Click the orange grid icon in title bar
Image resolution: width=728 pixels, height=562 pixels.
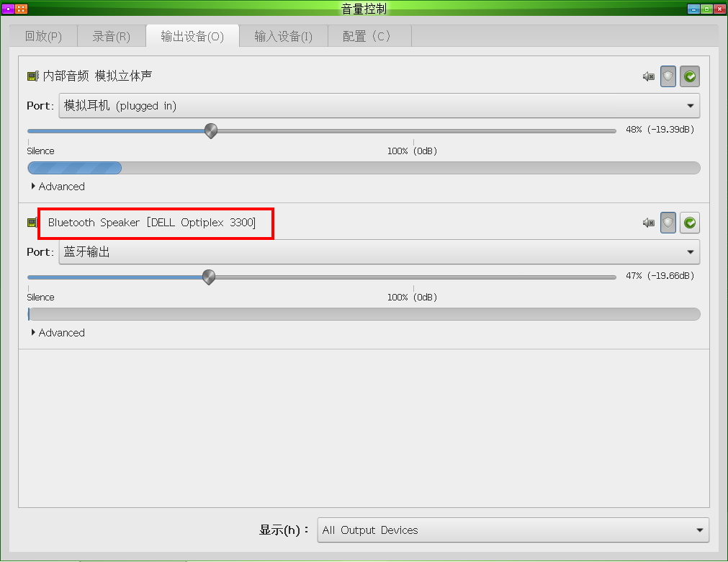[x=22, y=9]
